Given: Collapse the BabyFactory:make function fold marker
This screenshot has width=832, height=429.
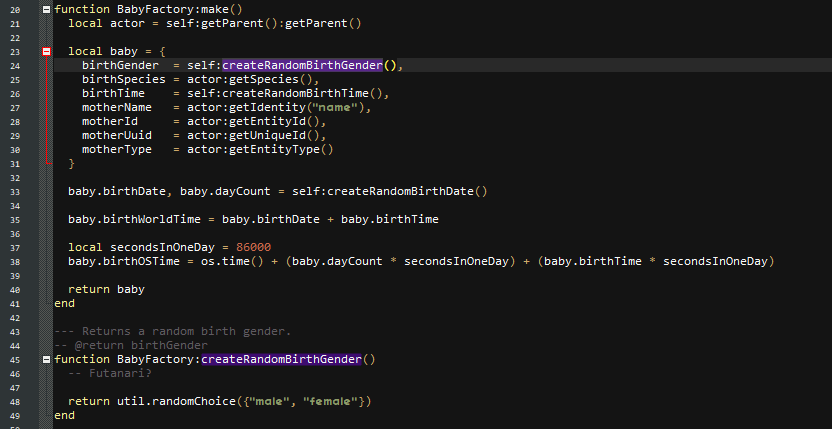Looking at the screenshot, I should point(47,9).
